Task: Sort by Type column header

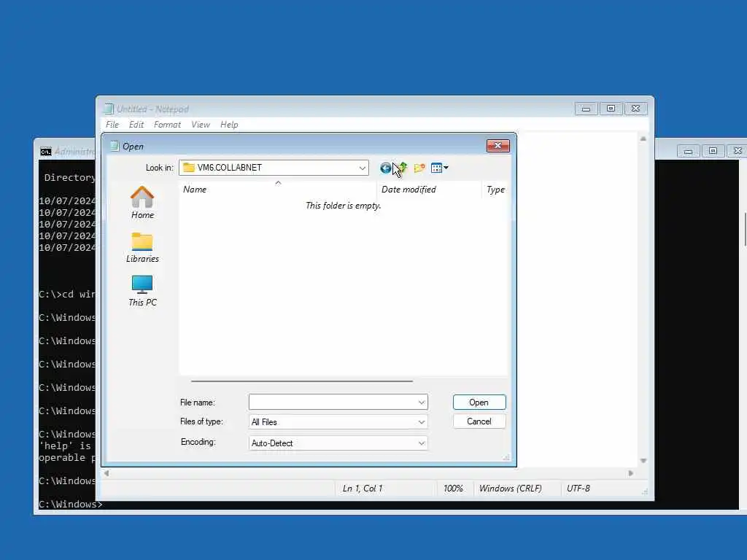Action: (495, 190)
